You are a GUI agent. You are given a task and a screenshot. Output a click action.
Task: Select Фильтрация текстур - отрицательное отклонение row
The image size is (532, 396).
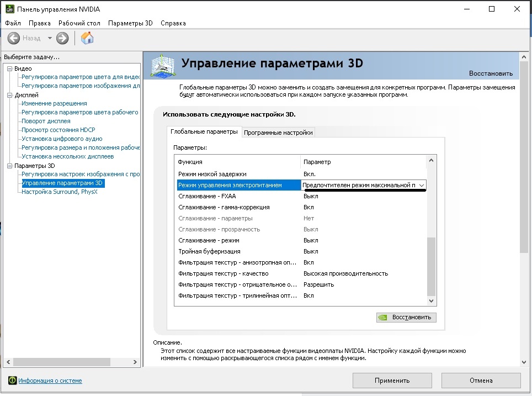pos(301,284)
